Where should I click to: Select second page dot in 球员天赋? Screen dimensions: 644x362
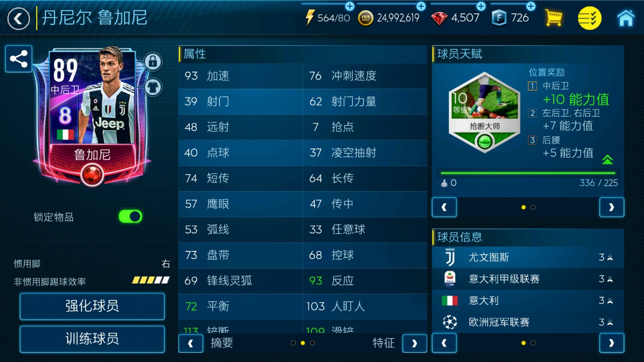tap(533, 207)
